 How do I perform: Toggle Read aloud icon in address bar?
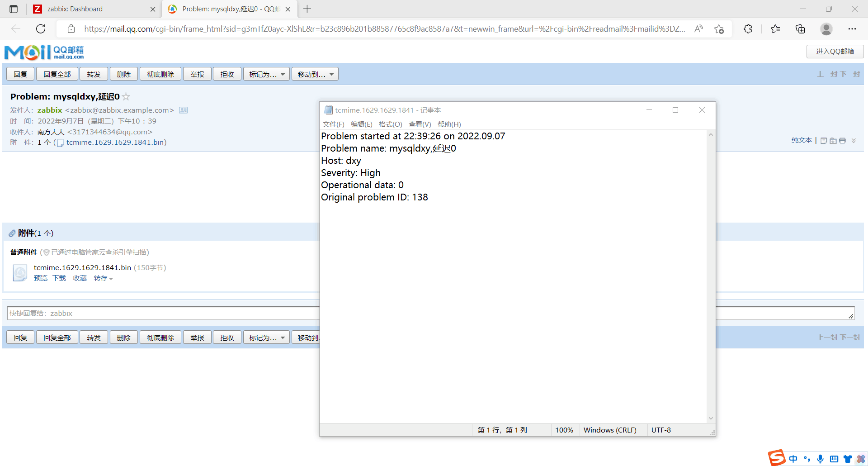point(699,29)
